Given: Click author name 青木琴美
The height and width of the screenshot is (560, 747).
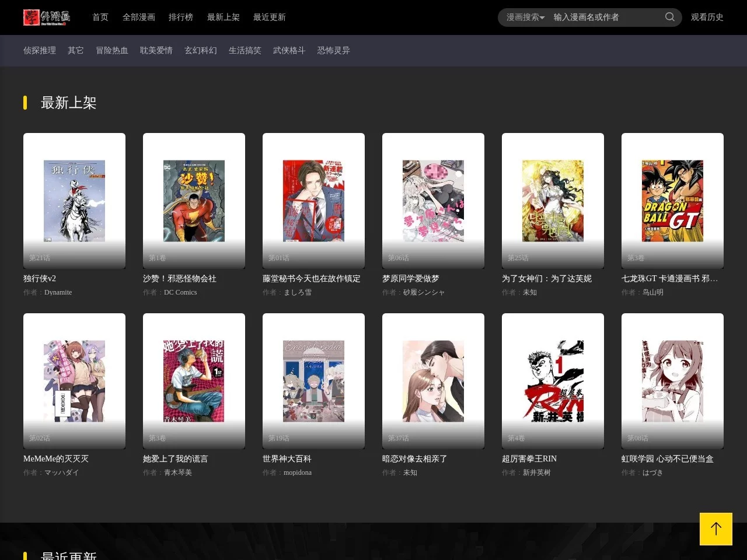Looking at the screenshot, I should 178,473.
